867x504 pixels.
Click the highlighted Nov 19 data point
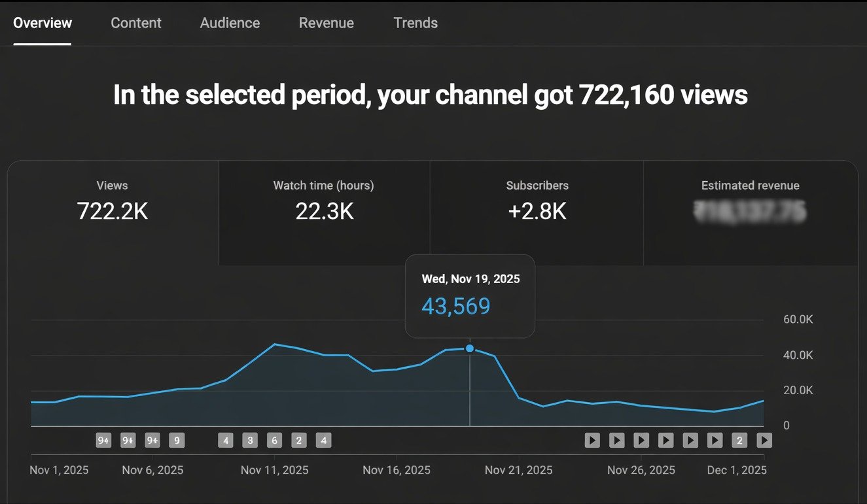tap(470, 348)
